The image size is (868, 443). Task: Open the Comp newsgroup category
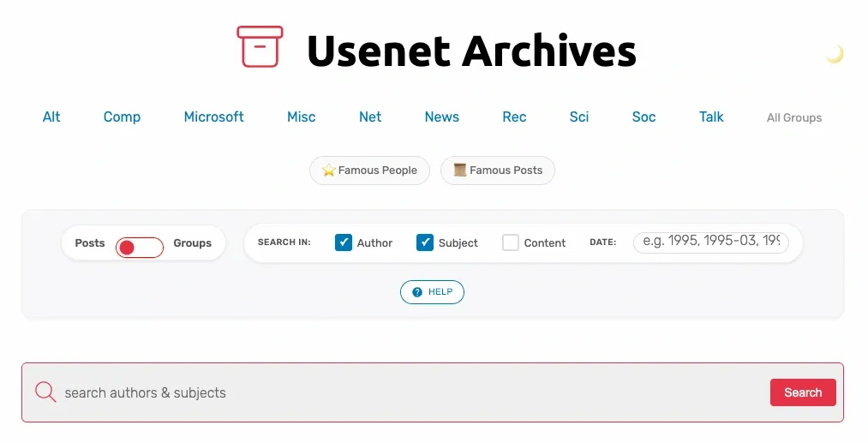click(122, 117)
